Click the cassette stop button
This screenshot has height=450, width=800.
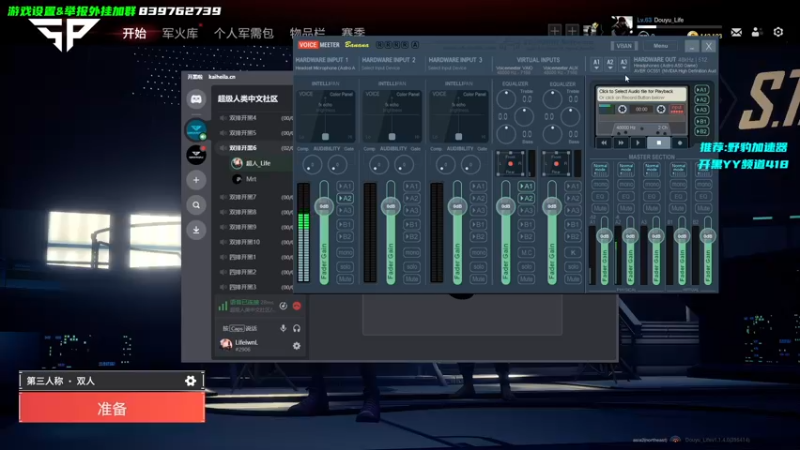[x=659, y=143]
